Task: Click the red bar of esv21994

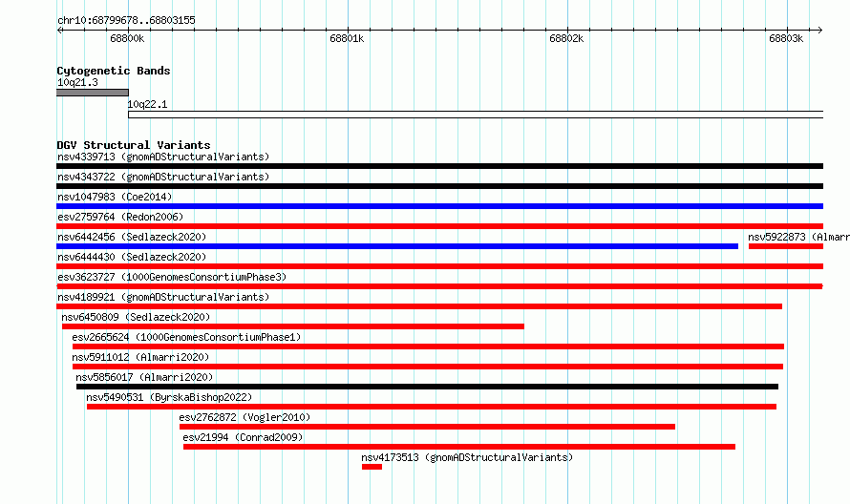Action: 459,447
